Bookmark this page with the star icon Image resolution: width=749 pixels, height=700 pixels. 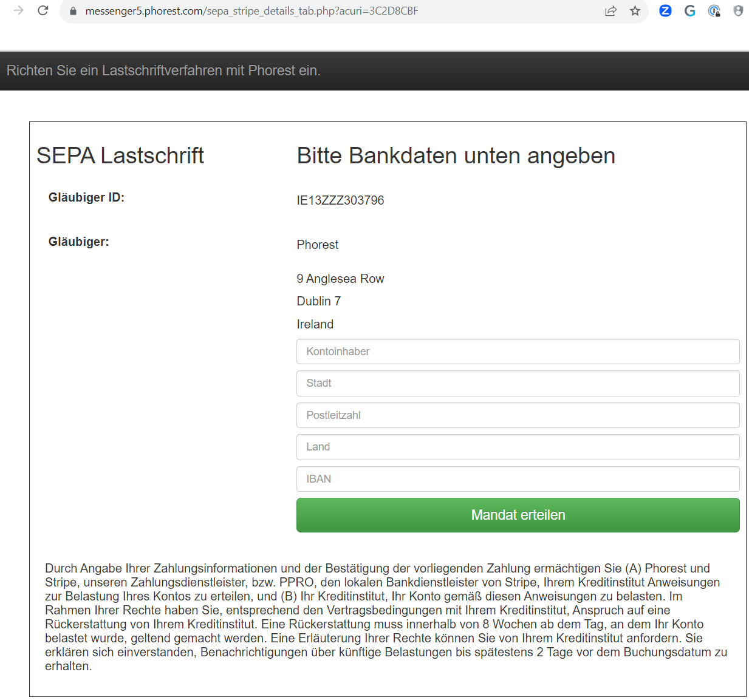(635, 11)
